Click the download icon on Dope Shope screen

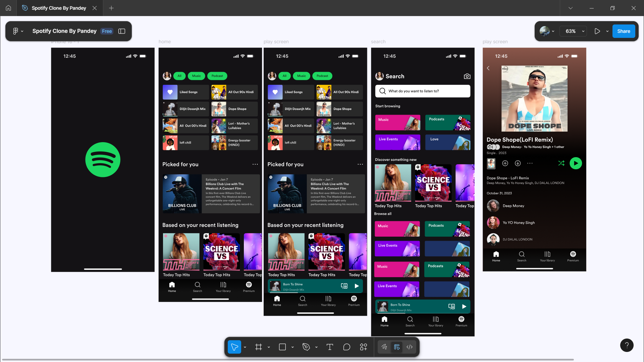coord(518,163)
